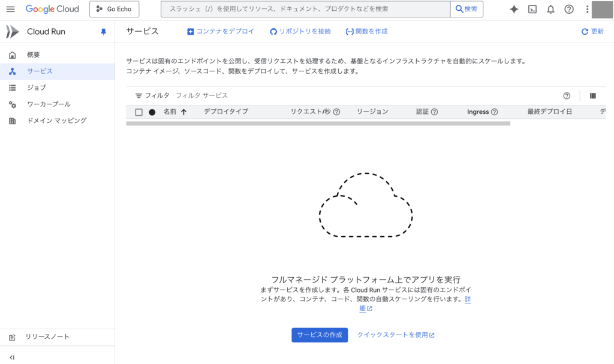
Task: Select ジョブ in the sidebar
Action: click(x=36, y=88)
